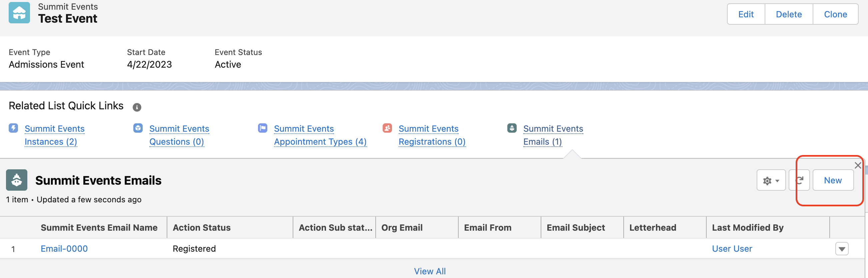Open row actions dropdown for Email-0000
The height and width of the screenshot is (278, 868).
pos(842,249)
